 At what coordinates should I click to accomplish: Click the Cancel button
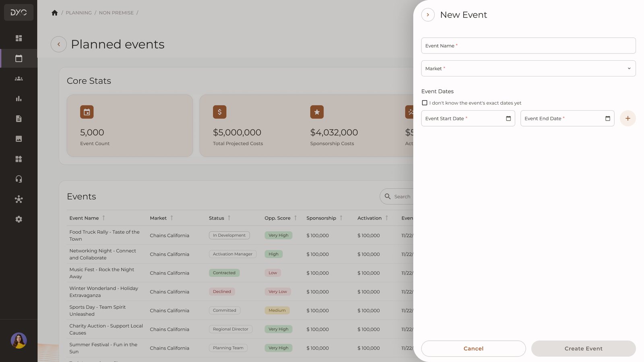pyautogui.click(x=473, y=349)
